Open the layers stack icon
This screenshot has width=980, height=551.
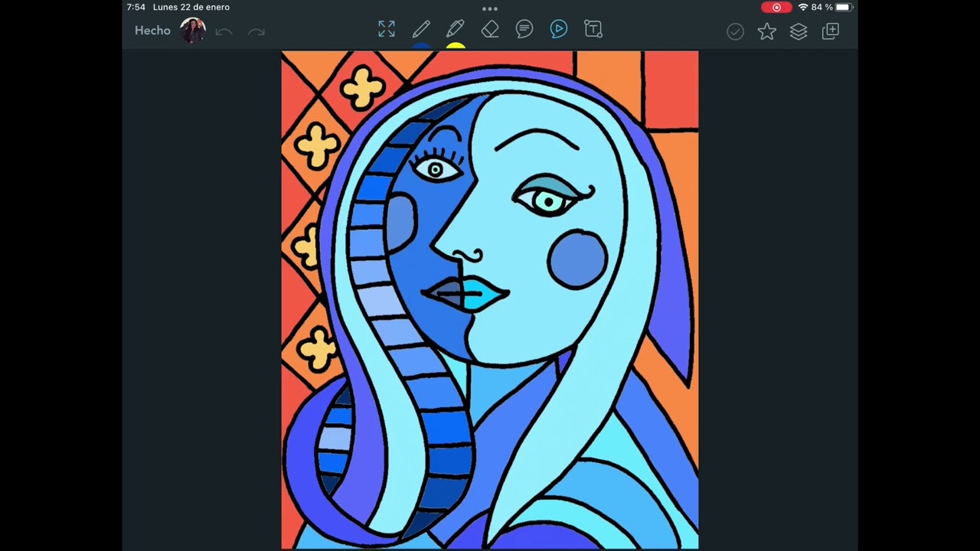click(799, 31)
